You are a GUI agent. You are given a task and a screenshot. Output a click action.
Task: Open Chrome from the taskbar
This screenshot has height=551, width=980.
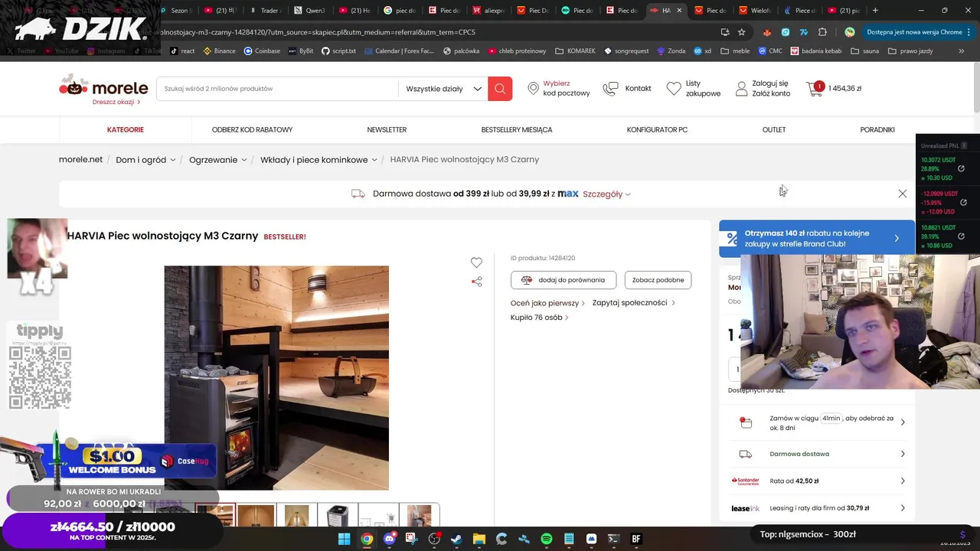[367, 539]
